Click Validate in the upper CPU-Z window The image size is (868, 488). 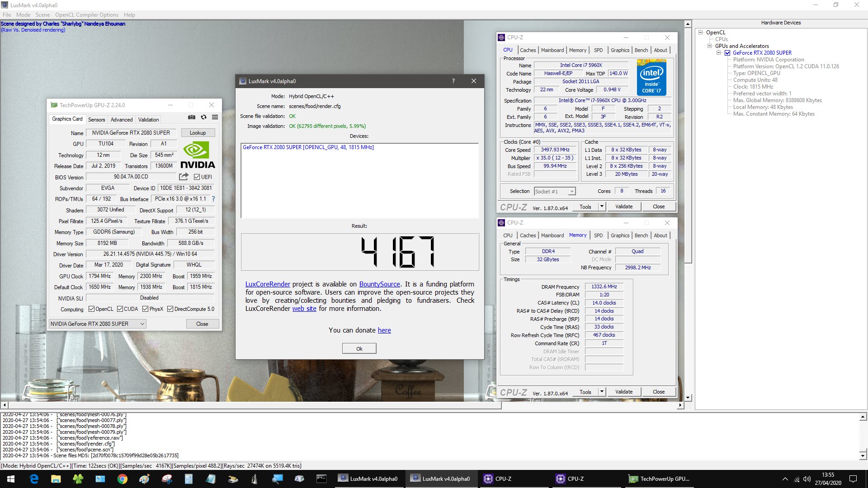point(624,206)
